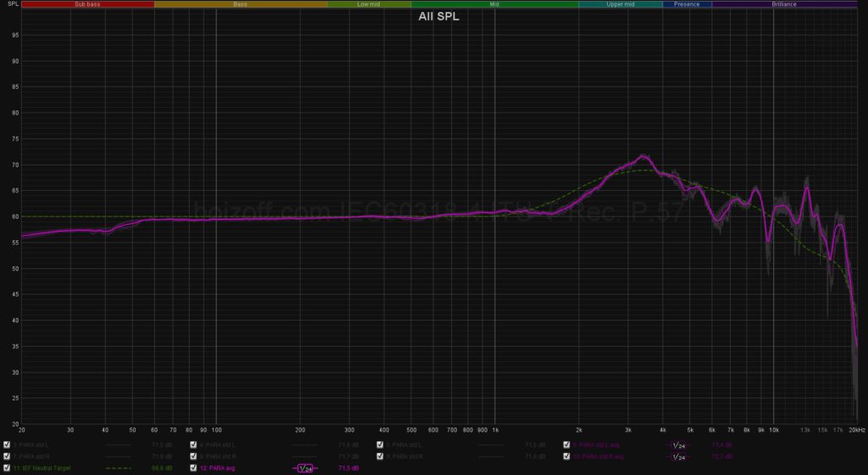Select the Sub bass band label
Viewport: 868px width, 475px height.
(x=87, y=4)
